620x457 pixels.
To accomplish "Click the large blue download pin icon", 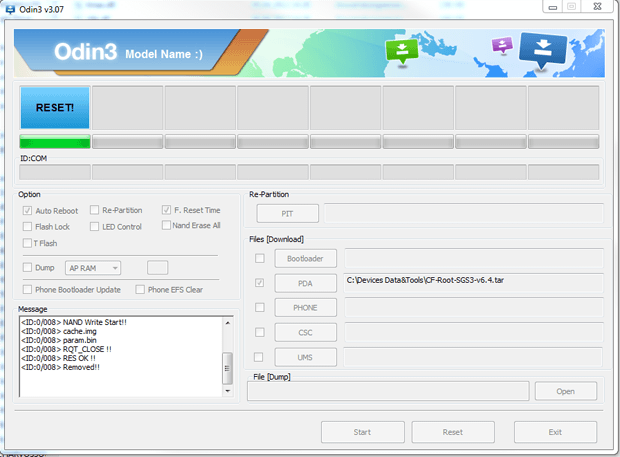I will (542, 50).
